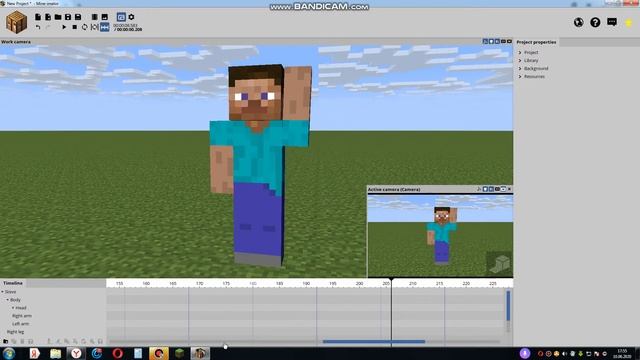Open the settings gear in the top toolbar
This screenshot has height=360, width=640.
click(x=131, y=17)
